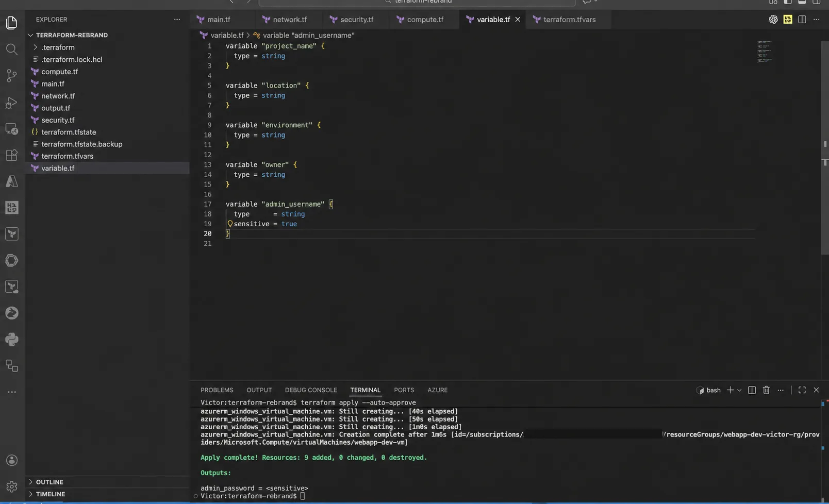This screenshot has height=504, width=829.
Task: Split the editor to the right
Action: [802, 20]
